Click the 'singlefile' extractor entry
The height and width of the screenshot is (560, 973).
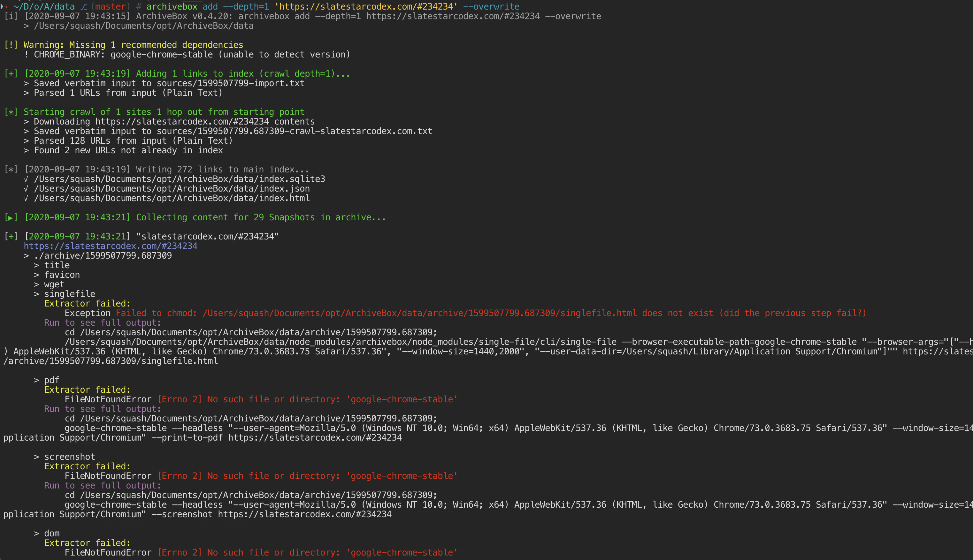coord(69,294)
